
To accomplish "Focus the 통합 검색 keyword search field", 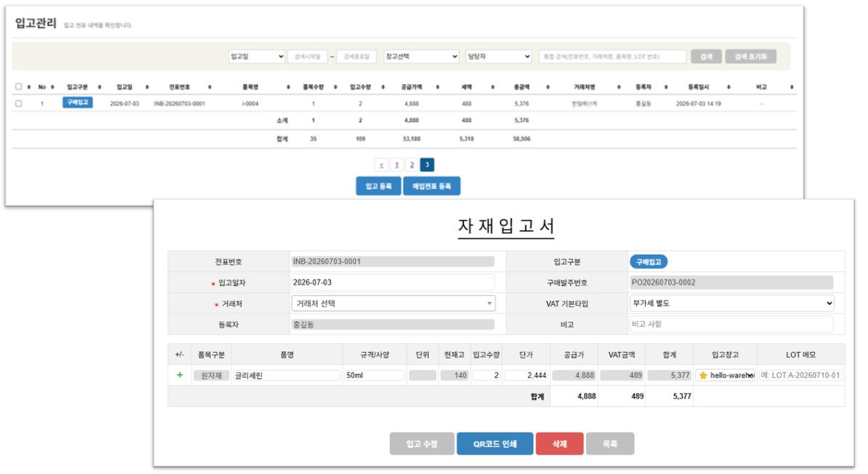I will [x=612, y=57].
